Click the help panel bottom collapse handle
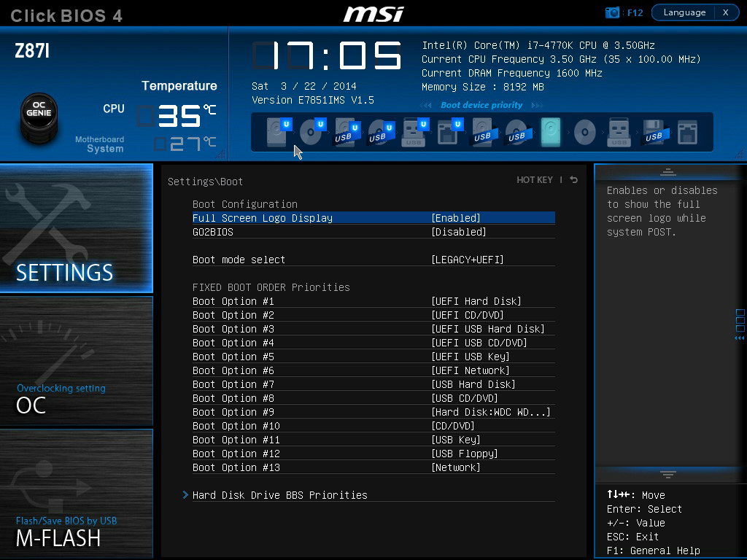 (x=667, y=474)
